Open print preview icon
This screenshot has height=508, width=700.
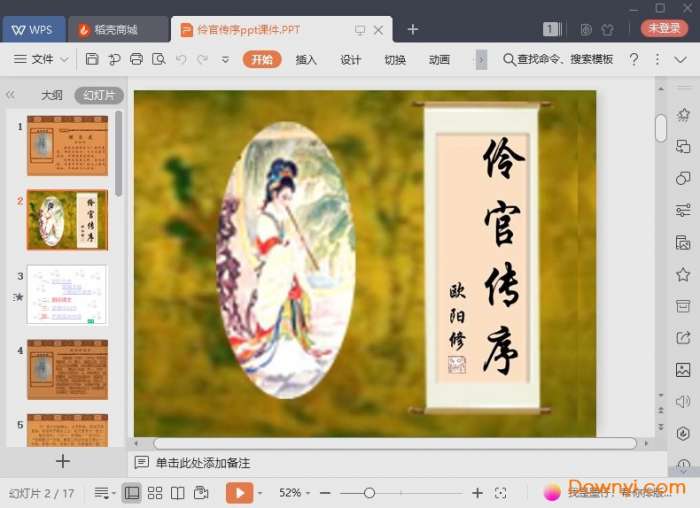click(158, 59)
